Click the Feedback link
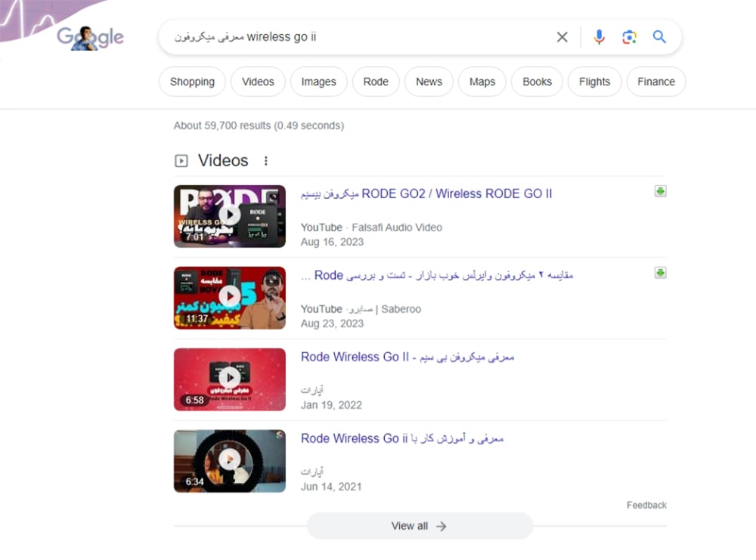The image size is (756, 560). coord(646,505)
